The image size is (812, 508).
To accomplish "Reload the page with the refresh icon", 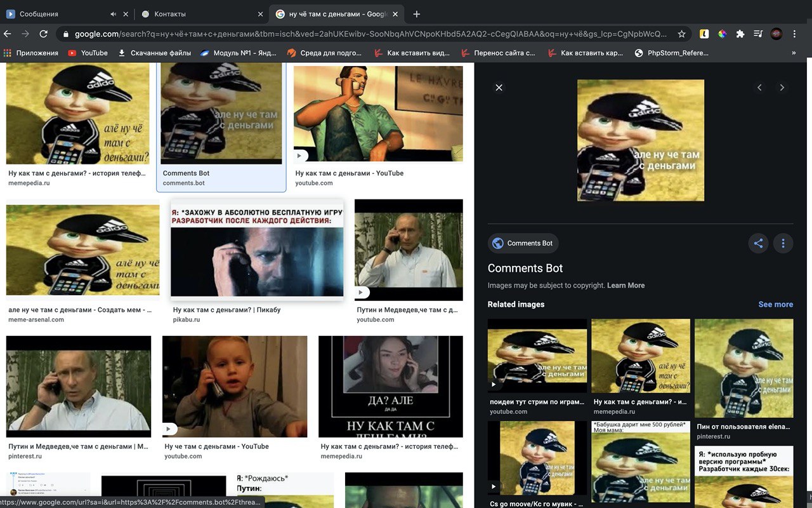I will (x=44, y=34).
